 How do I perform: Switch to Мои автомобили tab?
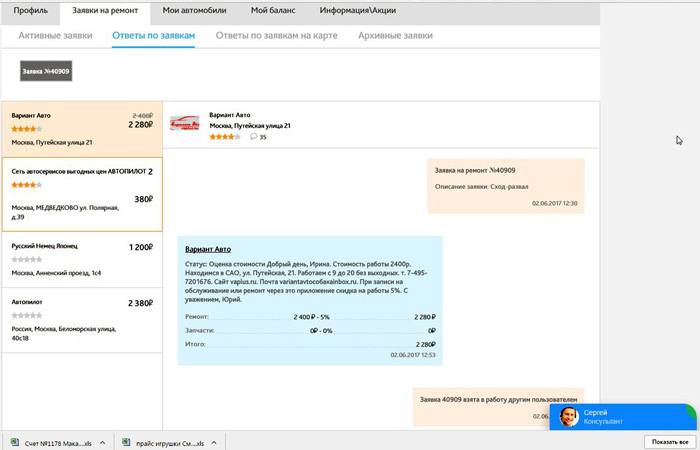click(x=194, y=10)
